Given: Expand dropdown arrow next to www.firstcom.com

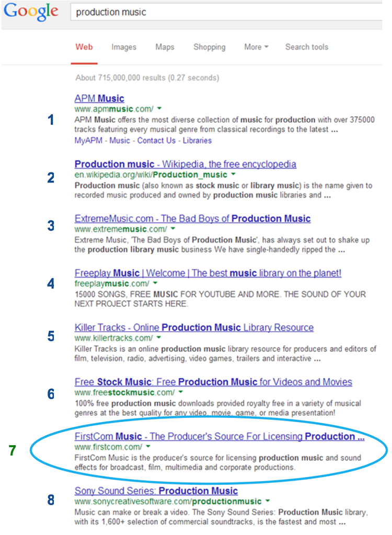Looking at the screenshot, I should [x=148, y=446].
